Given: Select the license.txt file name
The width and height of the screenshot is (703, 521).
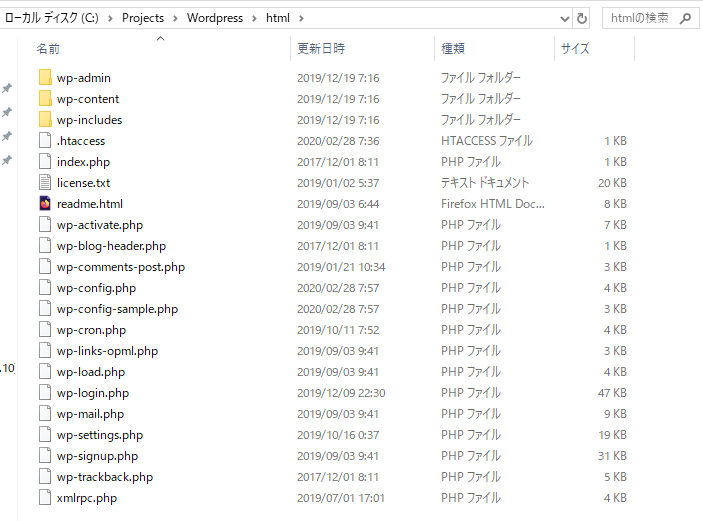Looking at the screenshot, I should (83, 183).
